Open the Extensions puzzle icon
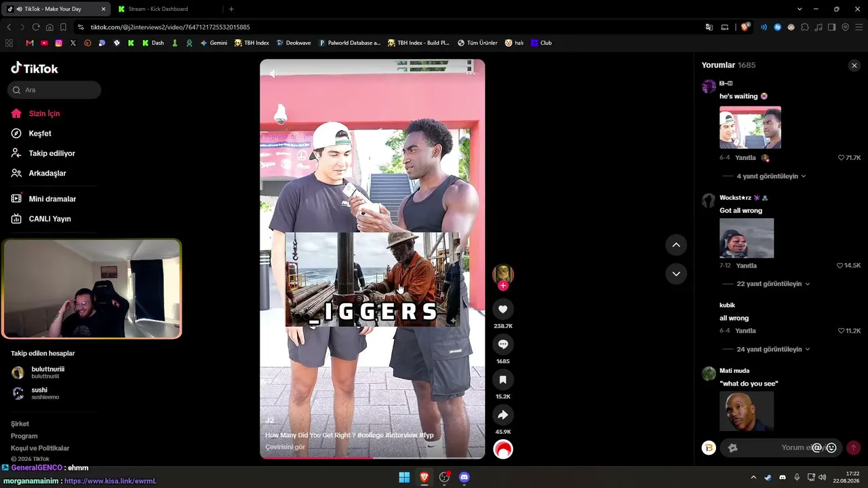Viewport: 868px width, 488px height. point(805,27)
